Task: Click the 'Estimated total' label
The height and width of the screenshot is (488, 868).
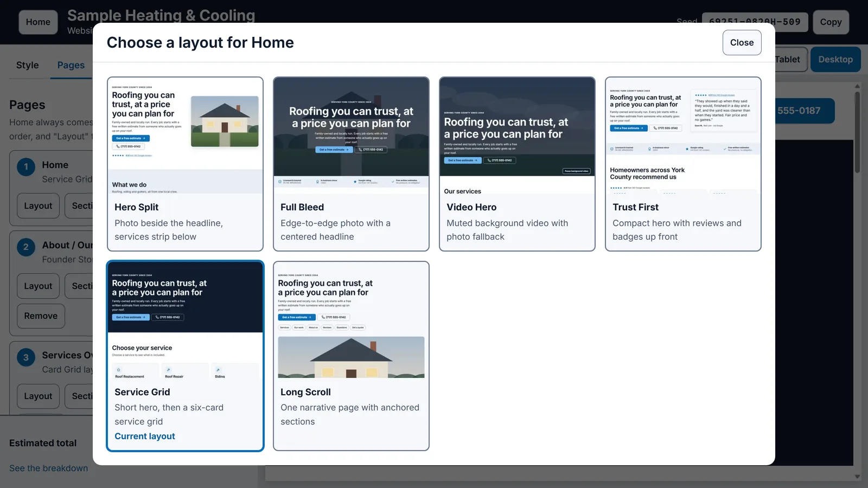Action: 43,444
